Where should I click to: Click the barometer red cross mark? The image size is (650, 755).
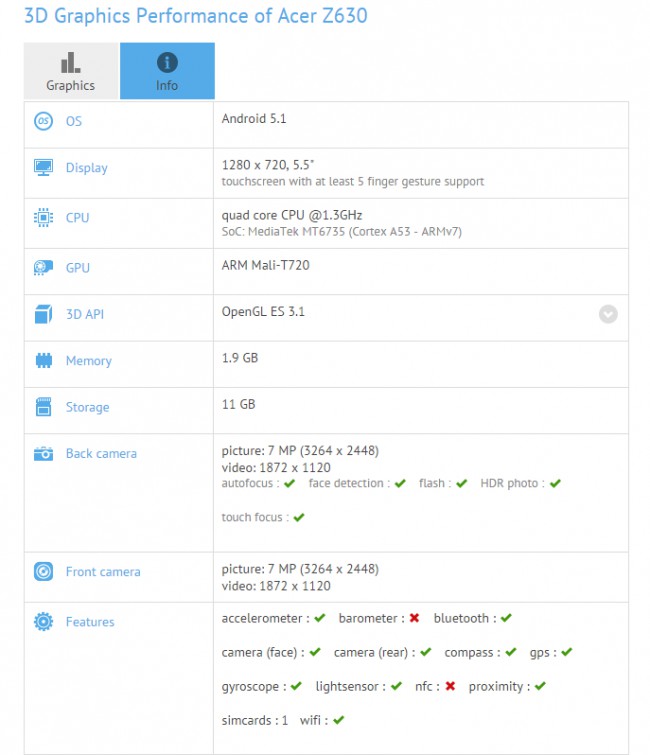[414, 618]
